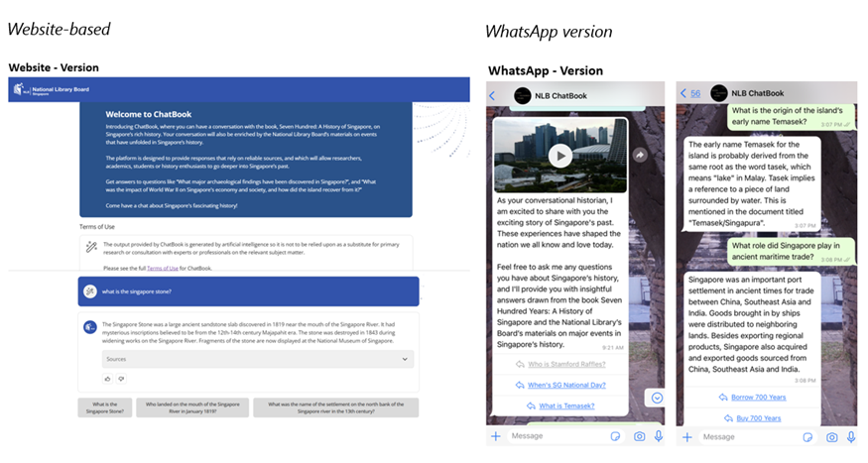The height and width of the screenshot is (463, 868).
Task: Play the video in WhatsApp chat
Action: 560,155
